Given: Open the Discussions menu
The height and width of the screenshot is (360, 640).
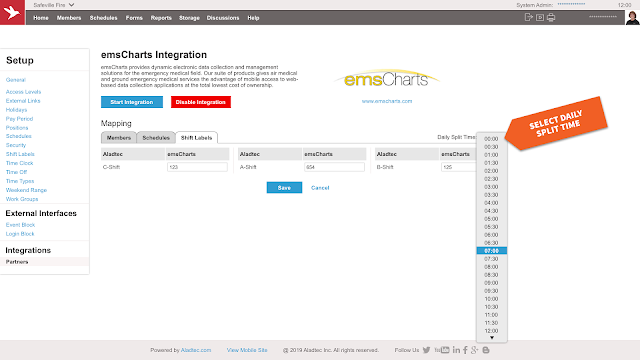Looking at the screenshot, I should 223,18.
